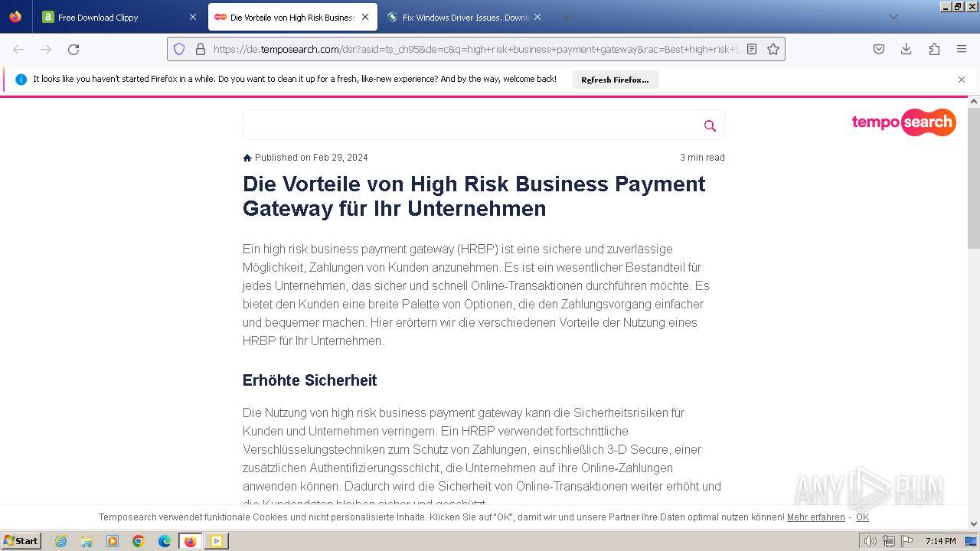Click the yellow player taskbar button
The width and height of the screenshot is (980, 551).
coord(217,541)
